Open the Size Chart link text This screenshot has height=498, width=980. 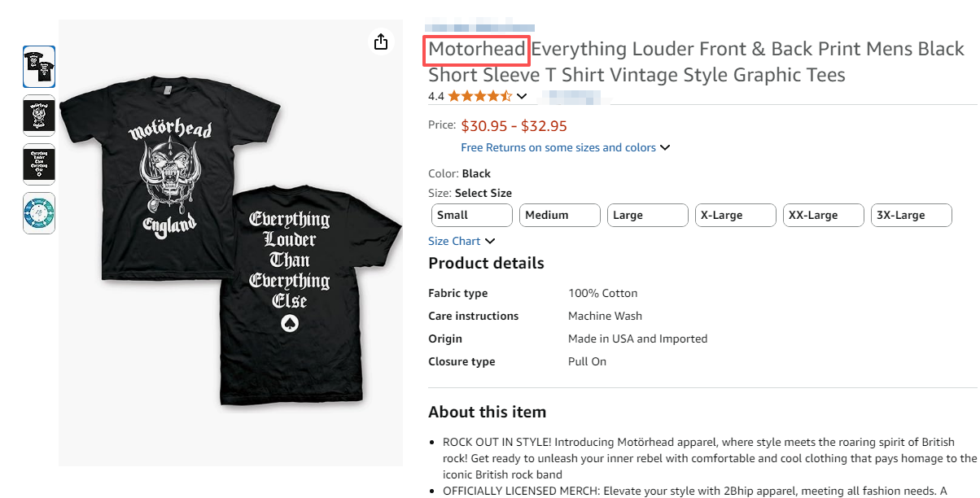[454, 241]
